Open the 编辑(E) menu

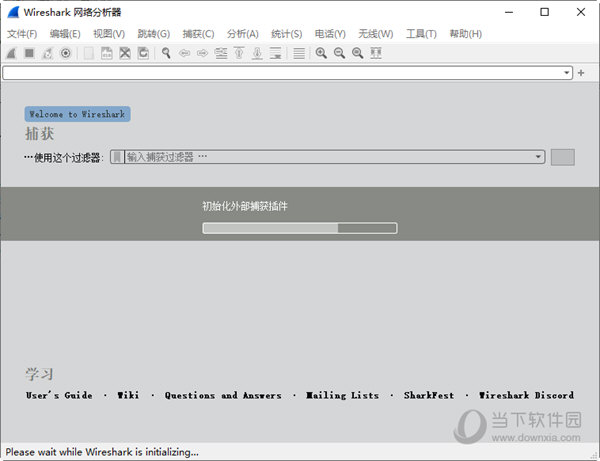[x=65, y=34]
